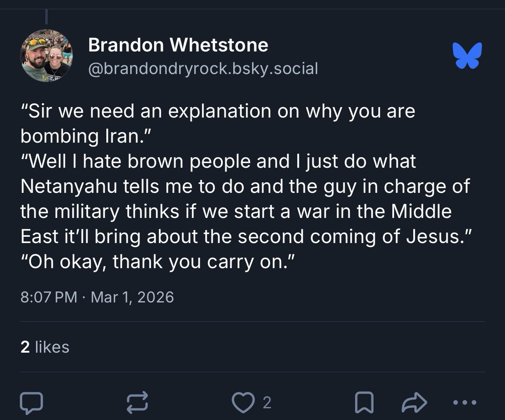This screenshot has width=505, height=420.
Task: Visit the @brandondryrock.bsky.social handle
Action: [x=203, y=68]
